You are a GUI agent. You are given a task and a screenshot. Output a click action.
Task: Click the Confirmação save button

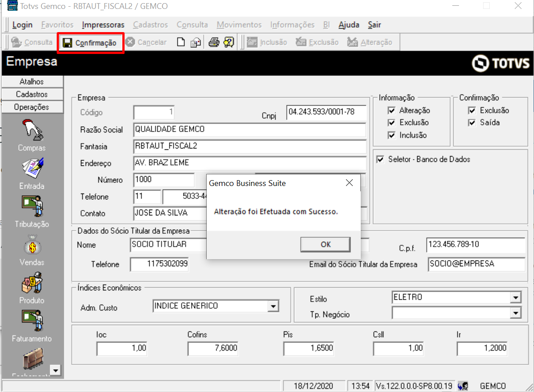[90, 43]
